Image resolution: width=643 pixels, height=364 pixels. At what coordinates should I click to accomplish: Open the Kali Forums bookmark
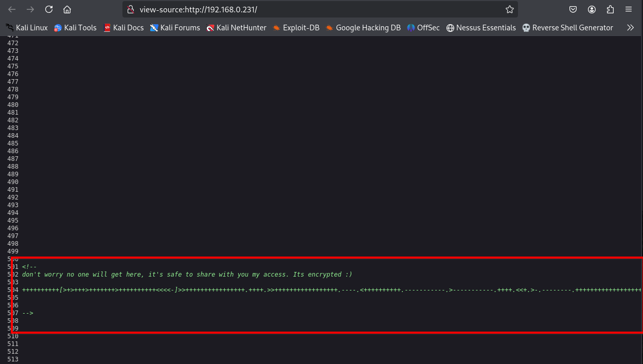pos(175,28)
